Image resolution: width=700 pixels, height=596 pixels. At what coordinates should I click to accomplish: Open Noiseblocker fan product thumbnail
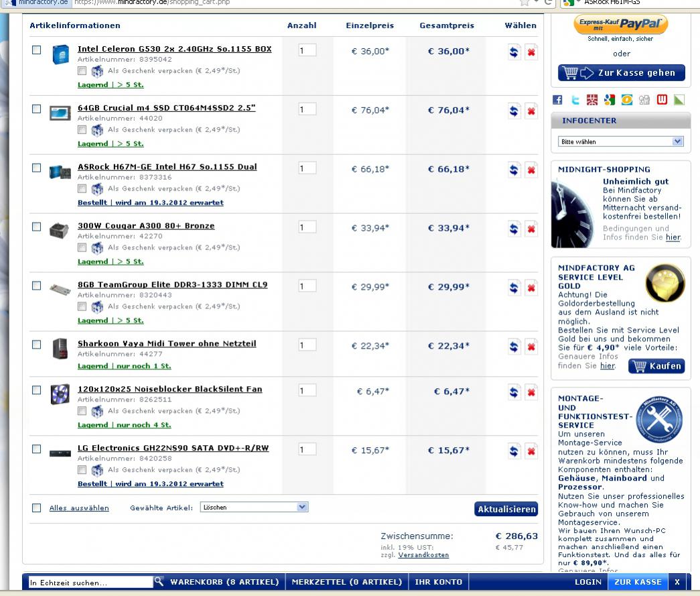(x=60, y=394)
